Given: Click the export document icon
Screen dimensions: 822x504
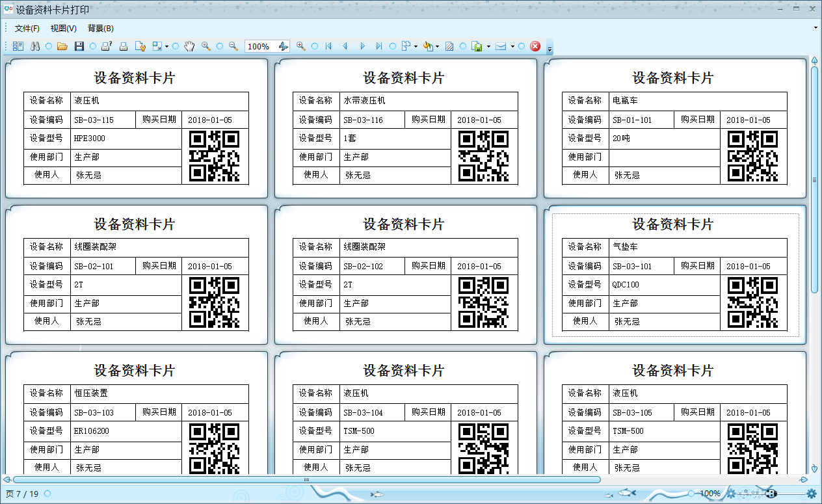Looking at the screenshot, I should point(477,46).
